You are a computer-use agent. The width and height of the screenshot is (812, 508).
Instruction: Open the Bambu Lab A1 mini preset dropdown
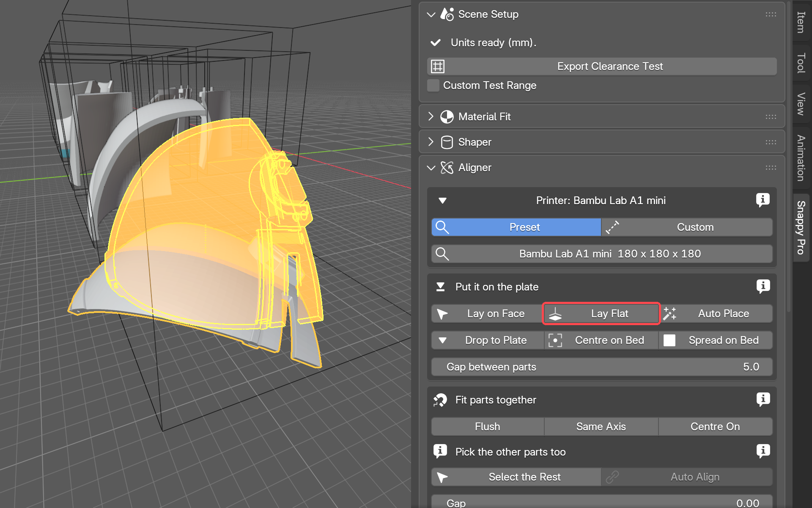[x=602, y=254]
